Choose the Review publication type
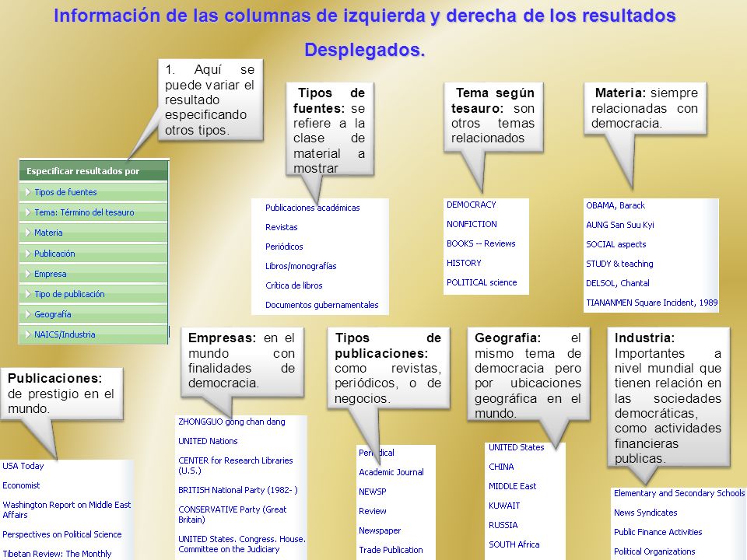 [373, 511]
